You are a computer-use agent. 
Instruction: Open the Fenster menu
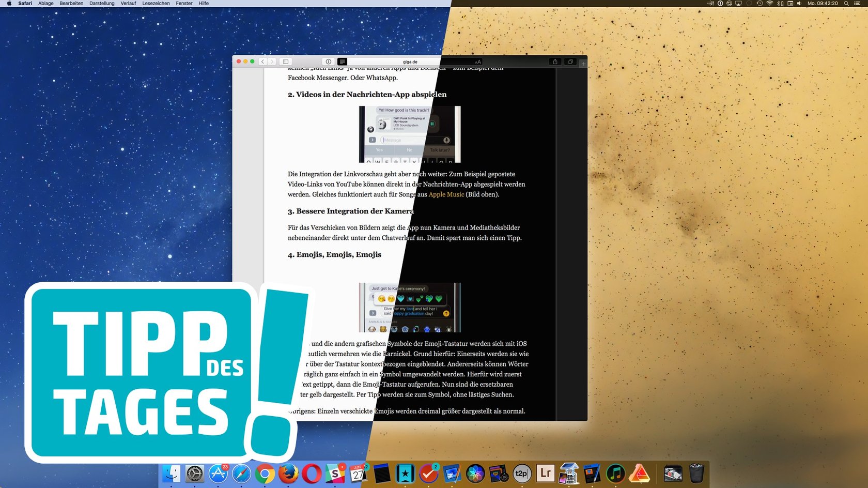184,3
